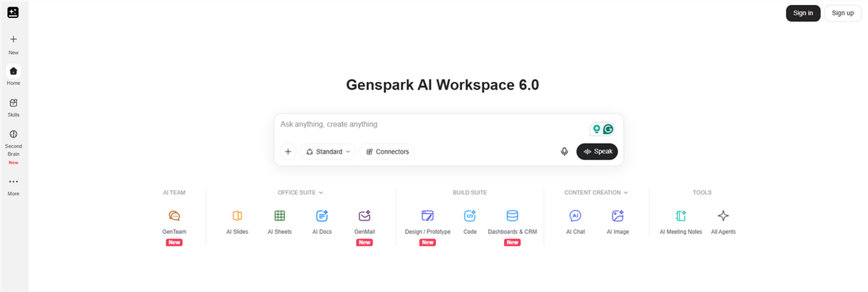Expand the Content Creation category
Screen dimensions: 868x292
596,193
